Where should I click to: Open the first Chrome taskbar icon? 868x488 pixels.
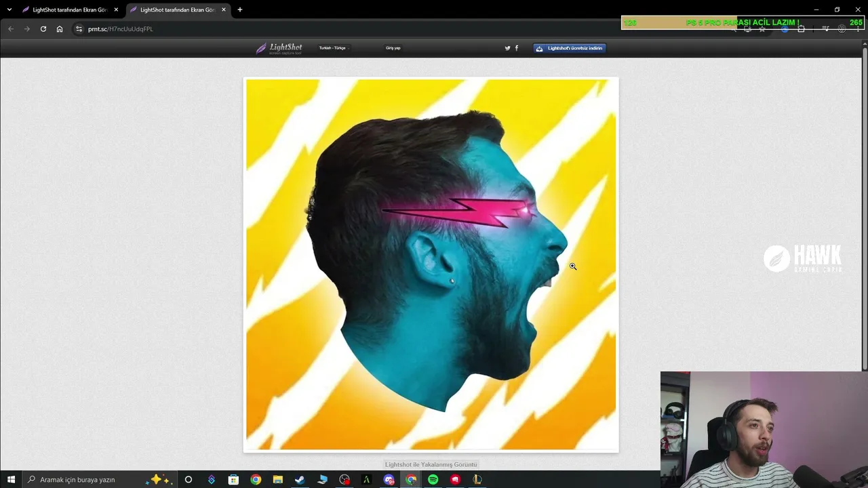click(x=256, y=479)
